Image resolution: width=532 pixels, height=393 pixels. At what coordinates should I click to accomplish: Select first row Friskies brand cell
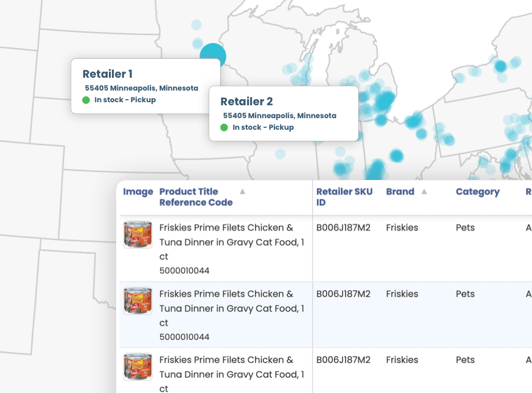(402, 228)
